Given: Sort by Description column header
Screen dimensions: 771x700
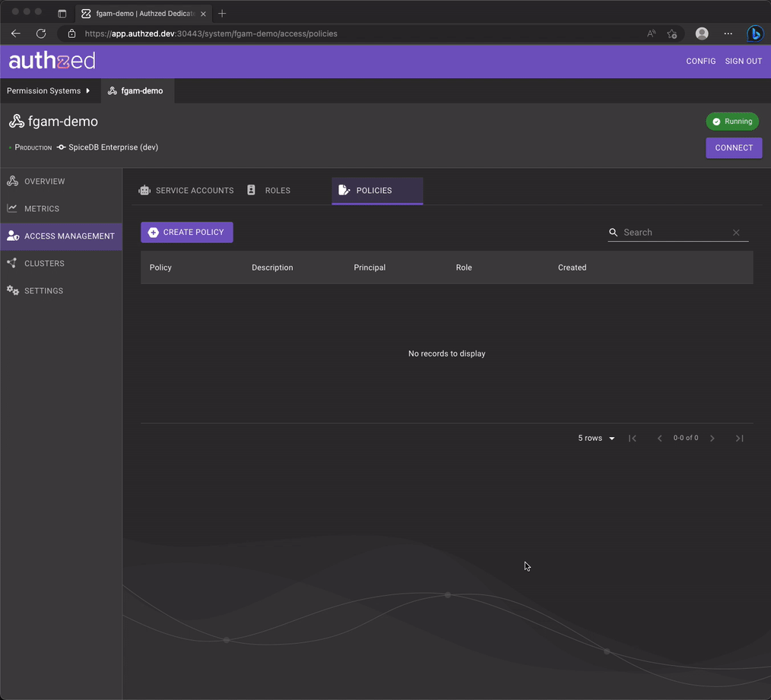Looking at the screenshot, I should coord(272,268).
